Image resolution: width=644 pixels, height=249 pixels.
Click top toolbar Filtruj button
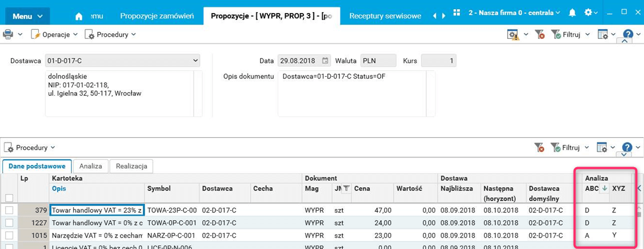tap(565, 34)
